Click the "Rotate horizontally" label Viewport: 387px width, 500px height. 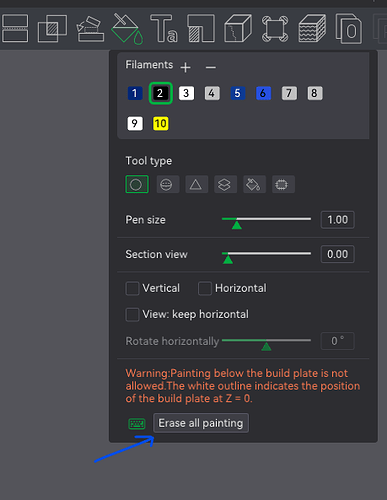(172, 341)
